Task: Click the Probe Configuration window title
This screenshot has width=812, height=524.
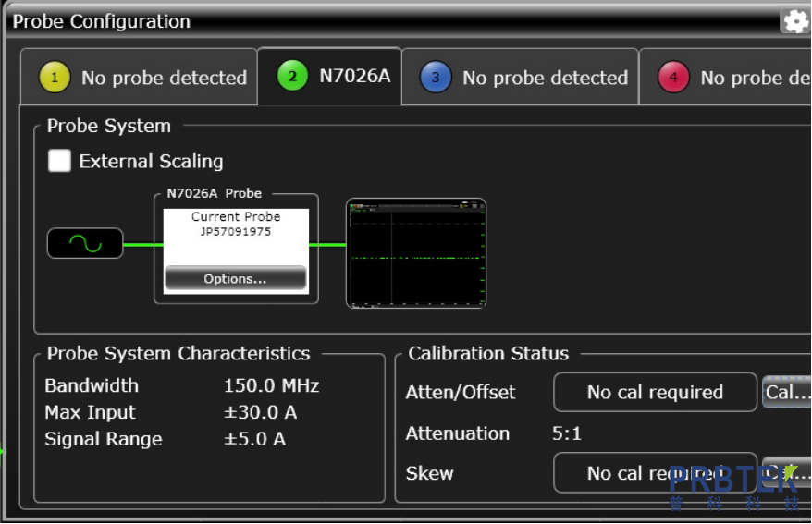Action: coord(101,21)
